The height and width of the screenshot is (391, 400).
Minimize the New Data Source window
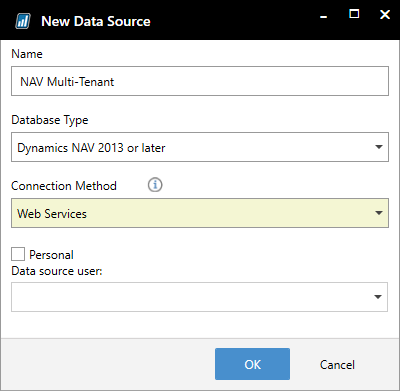(323, 16)
